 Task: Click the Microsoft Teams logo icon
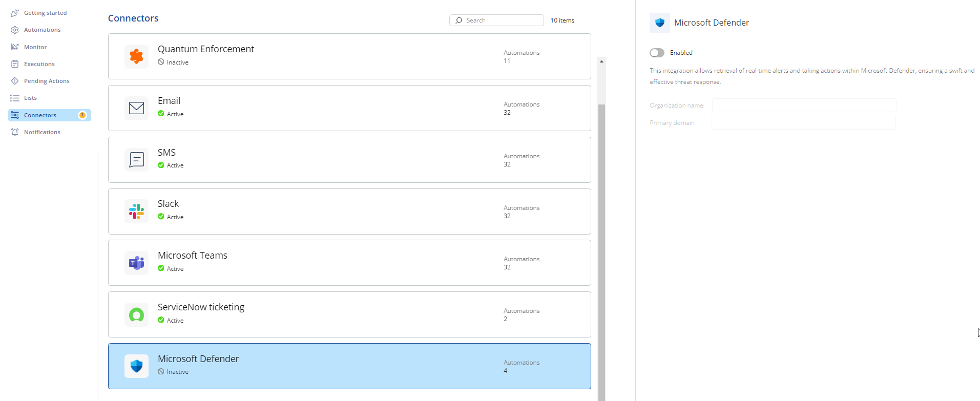136,263
